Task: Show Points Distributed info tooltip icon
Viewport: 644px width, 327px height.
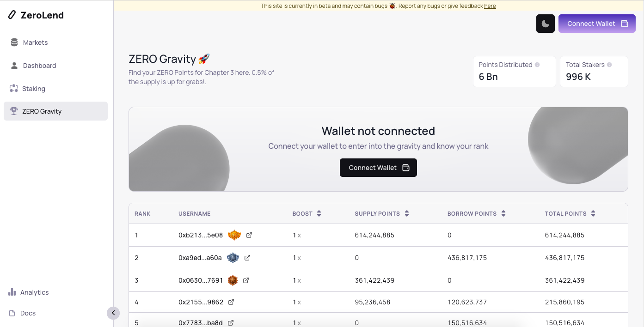Action: pyautogui.click(x=537, y=65)
